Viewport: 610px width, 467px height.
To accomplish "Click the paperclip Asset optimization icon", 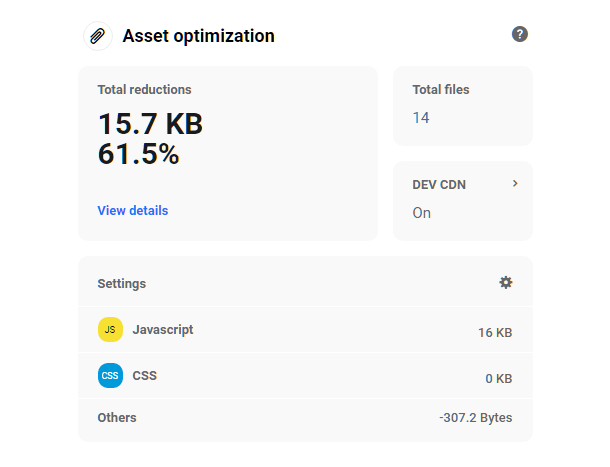I will pos(97,36).
